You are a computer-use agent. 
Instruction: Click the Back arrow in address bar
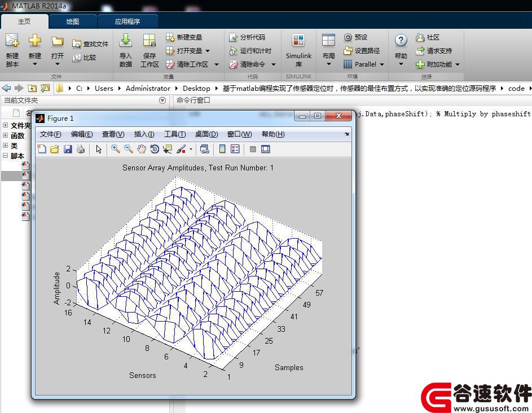coord(6,88)
